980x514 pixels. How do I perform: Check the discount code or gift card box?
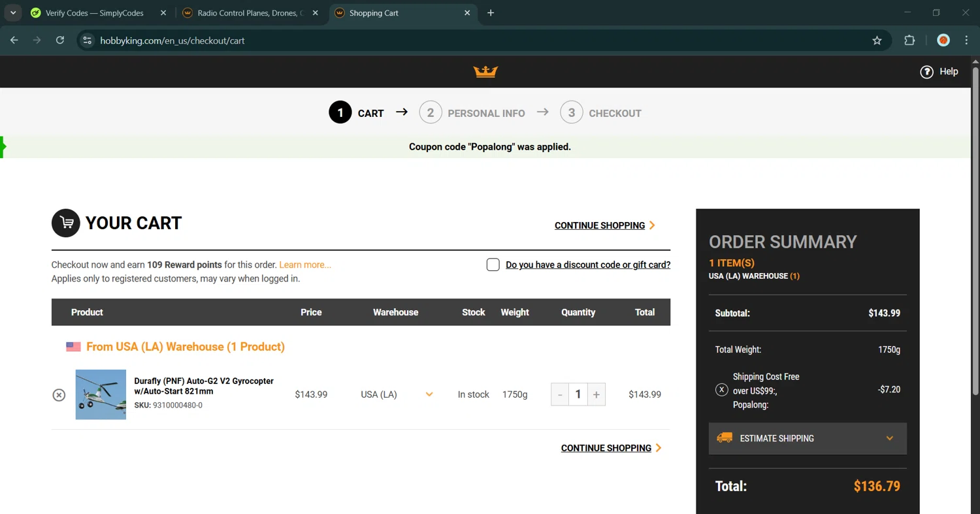493,265
